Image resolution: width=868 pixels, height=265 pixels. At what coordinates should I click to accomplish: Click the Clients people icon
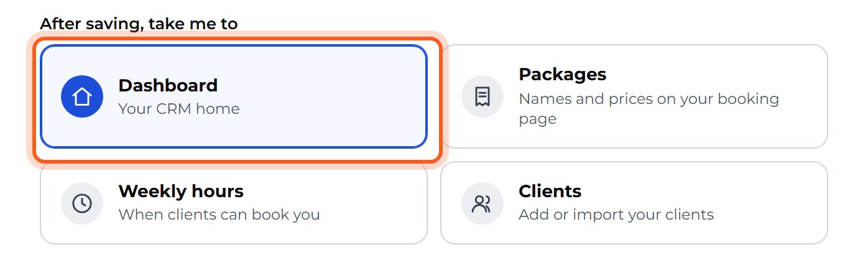click(482, 203)
